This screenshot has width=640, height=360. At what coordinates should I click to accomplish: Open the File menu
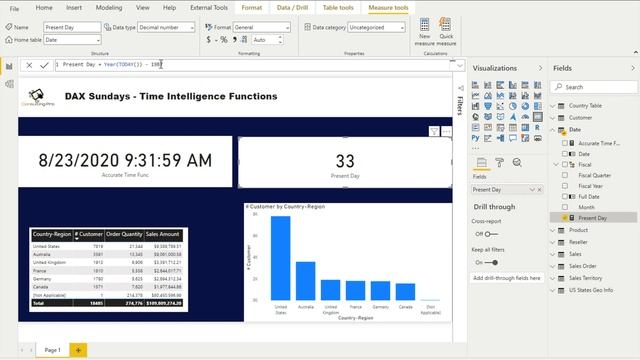click(x=14, y=8)
